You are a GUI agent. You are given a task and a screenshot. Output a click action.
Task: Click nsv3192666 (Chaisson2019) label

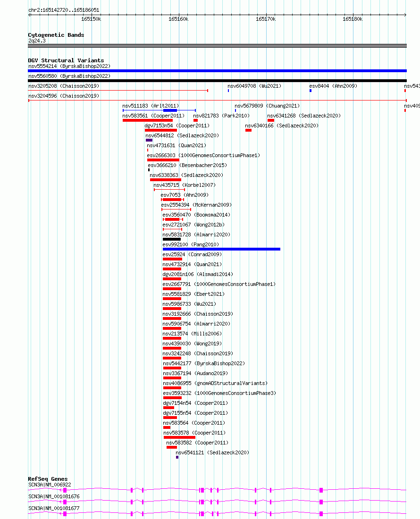[198, 314]
